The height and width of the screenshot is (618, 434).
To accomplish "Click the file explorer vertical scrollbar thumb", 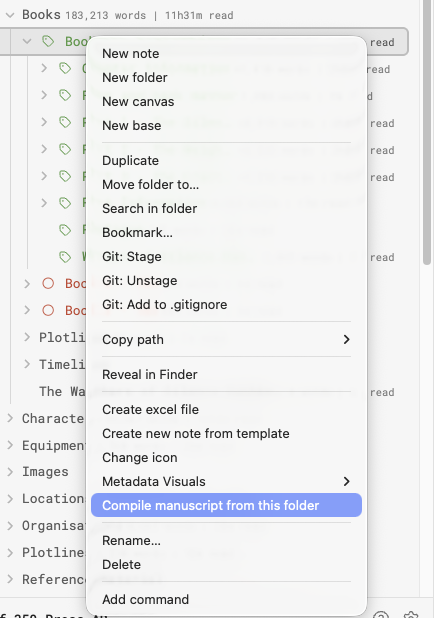I will click(x=427, y=132).
